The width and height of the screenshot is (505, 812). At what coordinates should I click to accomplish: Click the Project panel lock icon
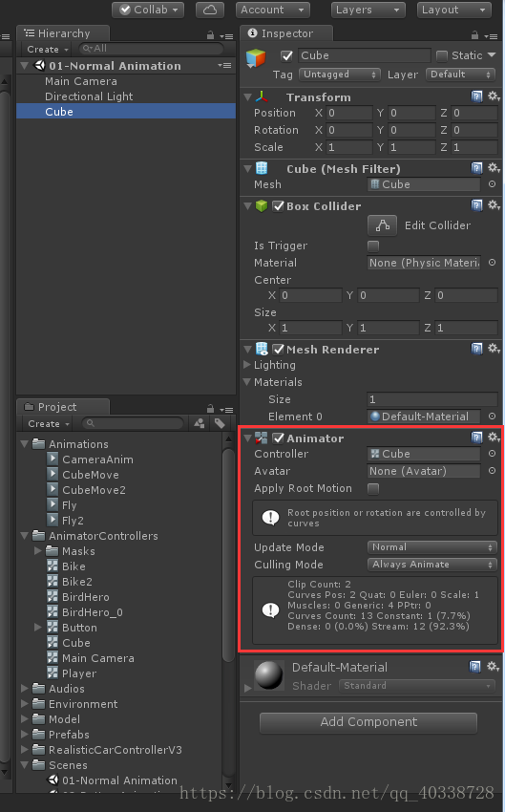click(x=211, y=409)
